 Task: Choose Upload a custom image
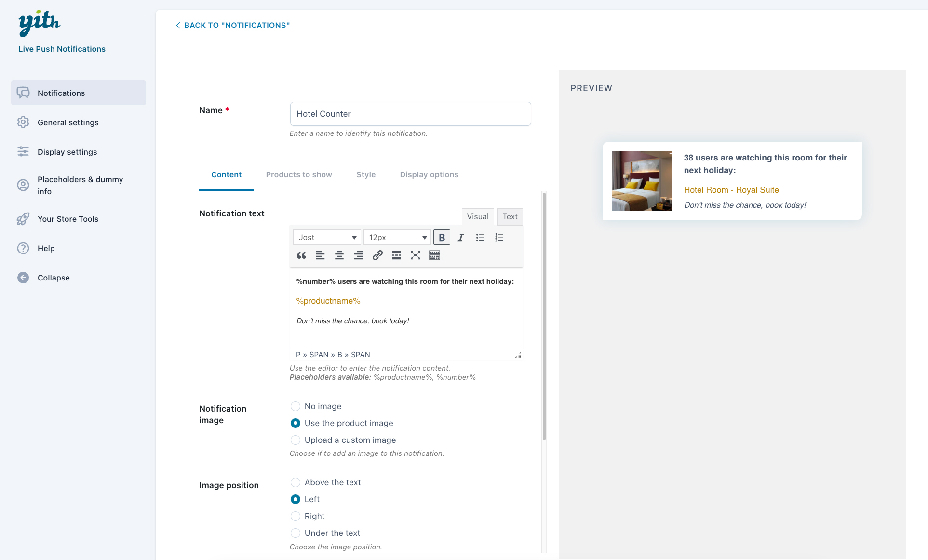296,440
